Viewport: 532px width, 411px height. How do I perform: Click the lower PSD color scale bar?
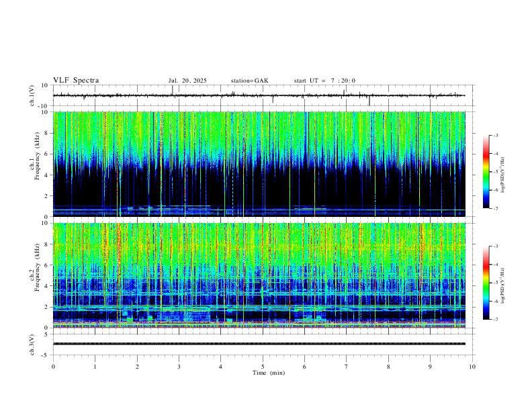point(486,283)
